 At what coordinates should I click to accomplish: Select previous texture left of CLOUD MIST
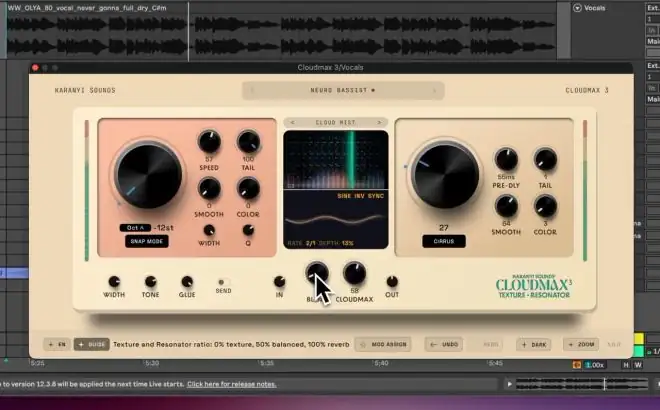click(293, 122)
